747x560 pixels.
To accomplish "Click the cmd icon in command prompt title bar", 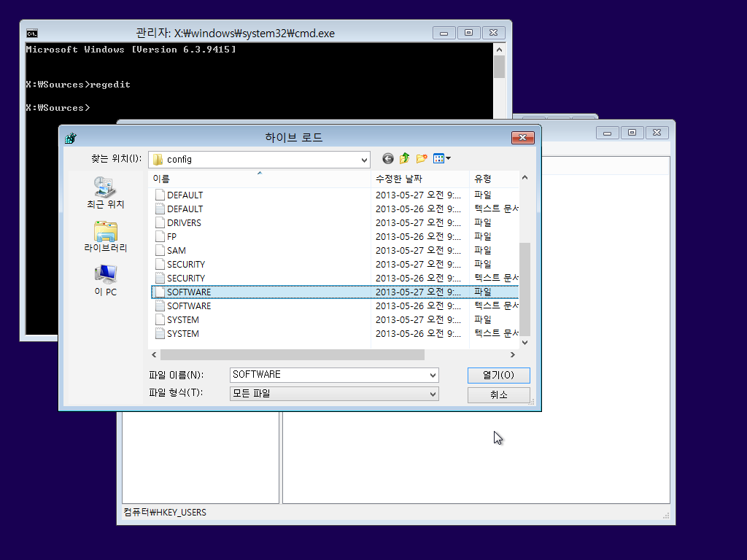I will (32, 34).
